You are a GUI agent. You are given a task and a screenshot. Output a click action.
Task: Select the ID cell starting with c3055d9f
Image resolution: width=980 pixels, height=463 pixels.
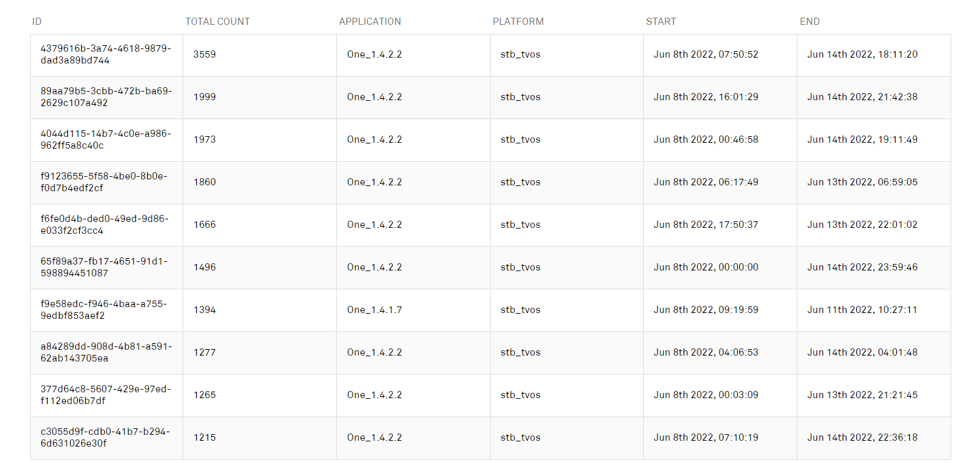105,437
